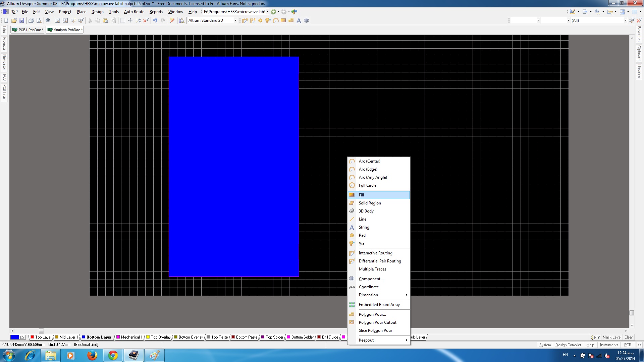Click the Place Pad toolbar icon
Viewport: 644px width, 362px height.
tap(260, 20)
